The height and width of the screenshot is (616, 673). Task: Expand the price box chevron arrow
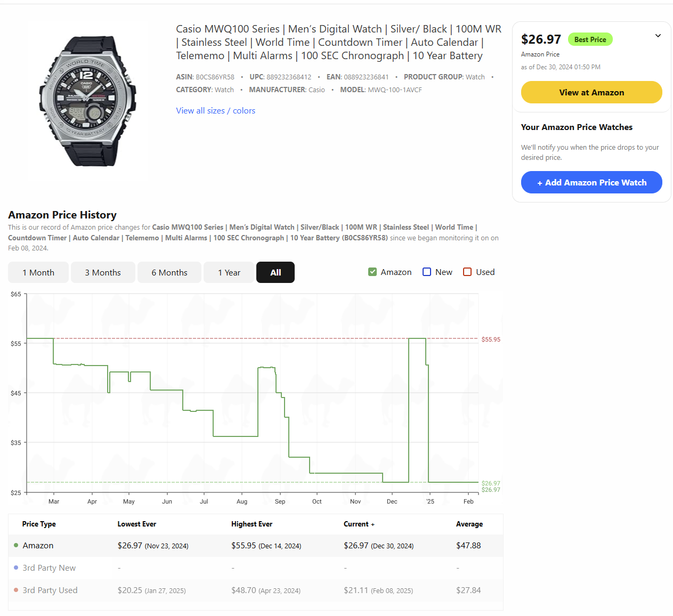658,36
